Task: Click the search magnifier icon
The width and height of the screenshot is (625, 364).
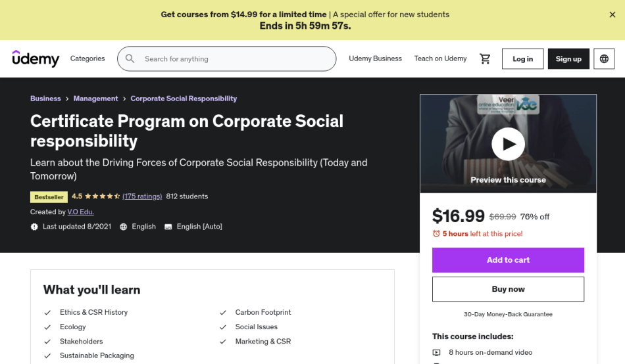Action: point(130,59)
